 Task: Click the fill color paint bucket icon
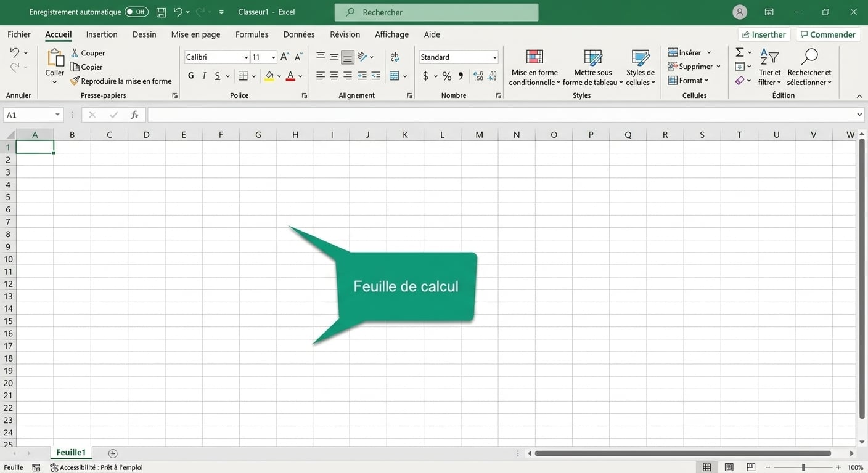pyautogui.click(x=269, y=76)
